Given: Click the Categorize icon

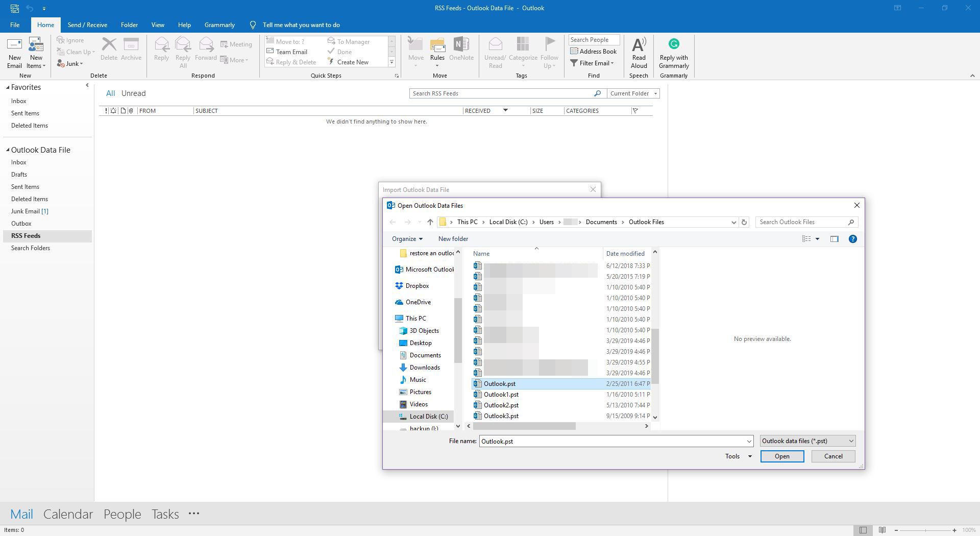Looking at the screenshot, I should (523, 53).
